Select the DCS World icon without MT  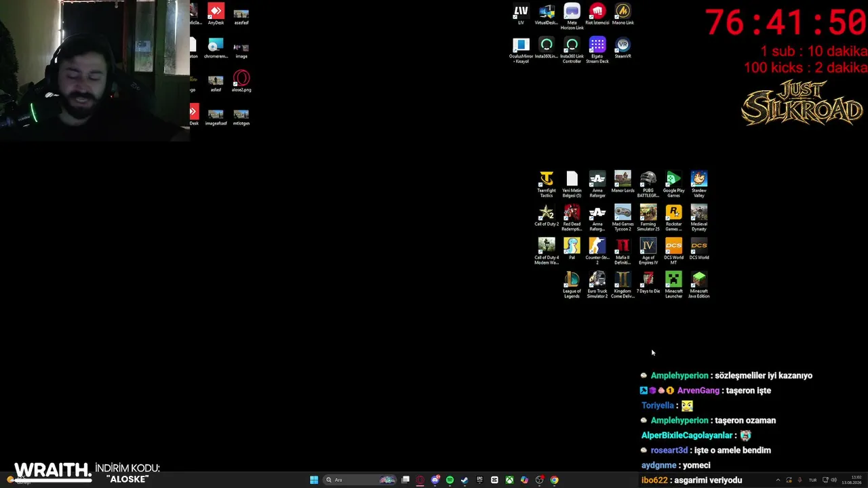point(699,249)
